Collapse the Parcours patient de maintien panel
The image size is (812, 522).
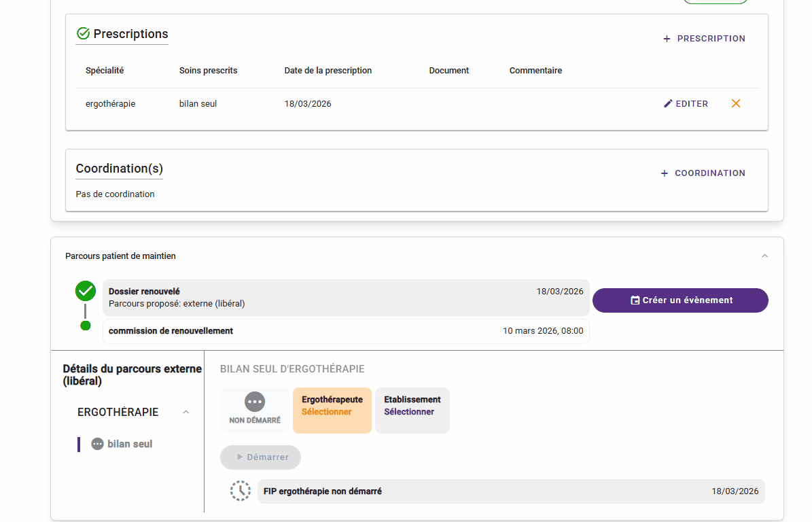click(764, 256)
